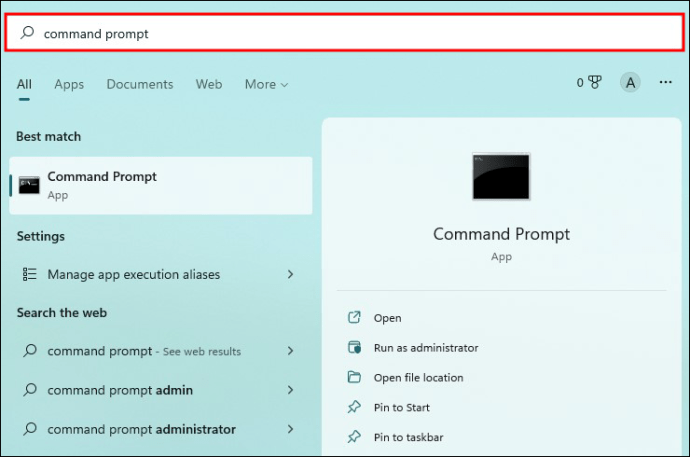This screenshot has width=690, height=457.
Task: Click the Pin to Start pin icon
Action: pos(354,407)
